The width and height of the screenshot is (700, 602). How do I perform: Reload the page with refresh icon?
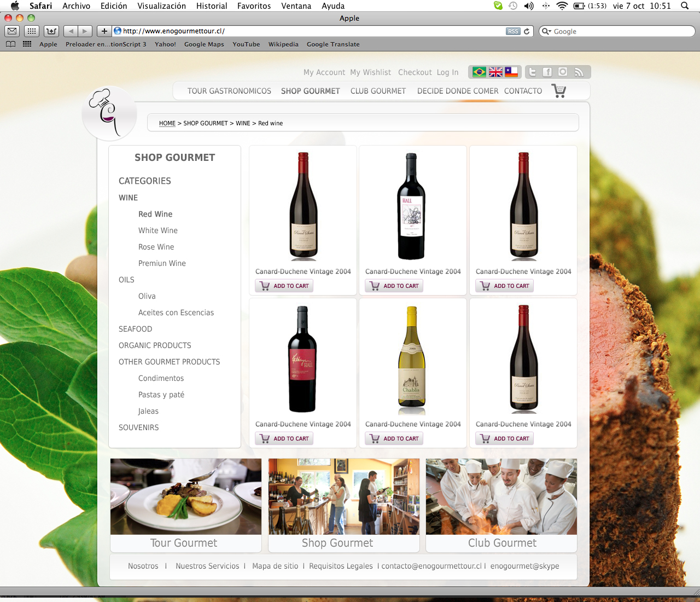coord(527,31)
